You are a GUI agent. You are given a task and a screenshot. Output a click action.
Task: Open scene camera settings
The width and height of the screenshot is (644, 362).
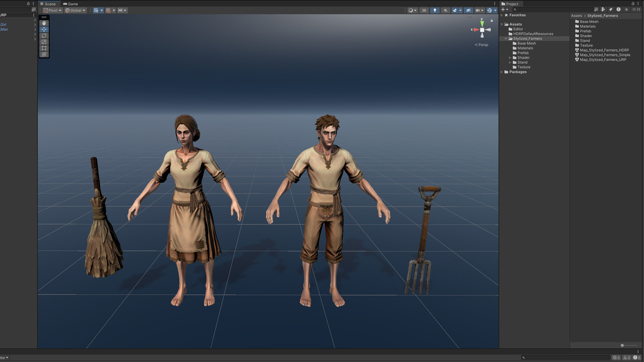pyautogui.click(x=480, y=10)
